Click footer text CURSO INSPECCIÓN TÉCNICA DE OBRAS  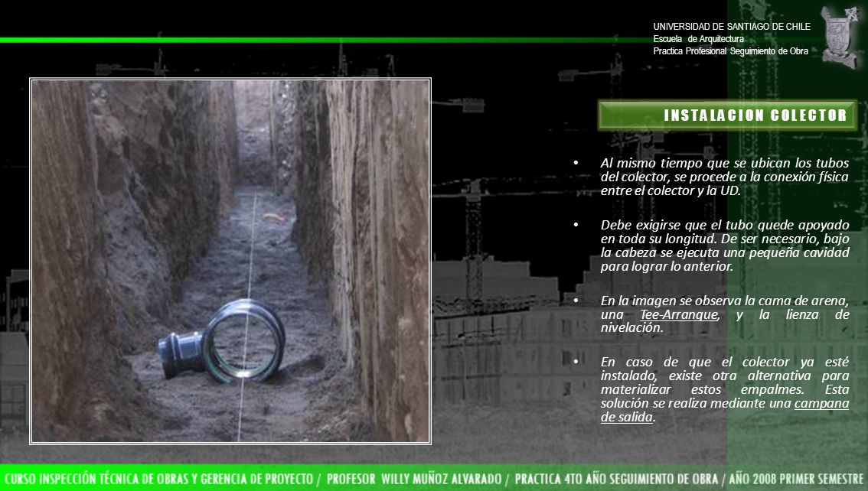(x=159, y=479)
